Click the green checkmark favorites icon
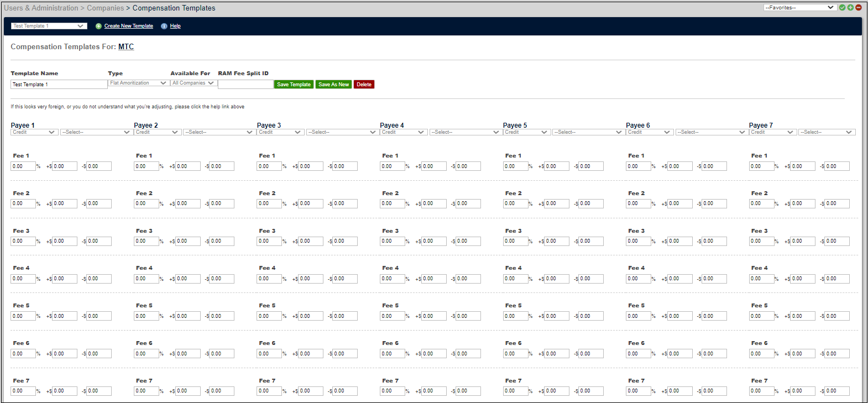 (x=842, y=8)
